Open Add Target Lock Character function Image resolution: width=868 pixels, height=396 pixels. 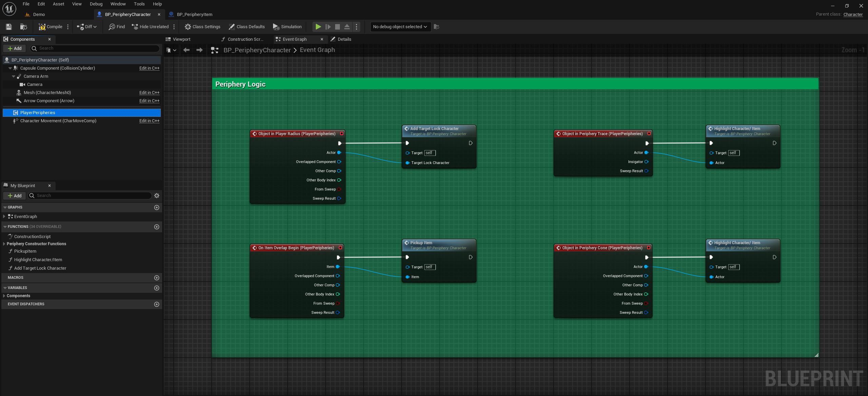coord(40,268)
